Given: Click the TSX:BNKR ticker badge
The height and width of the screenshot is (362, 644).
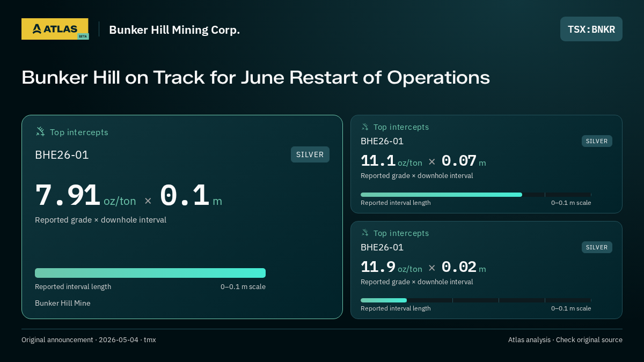Looking at the screenshot, I should pos(591,29).
